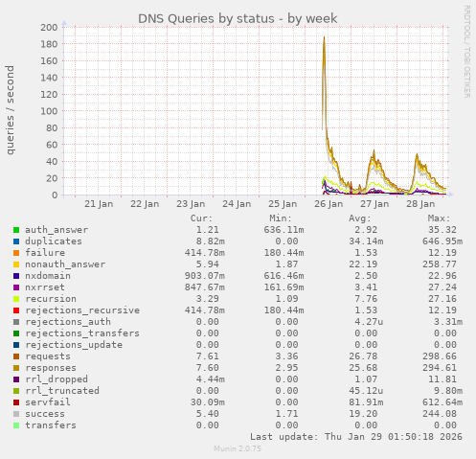Click the rrl_truncated legend swatch
Viewport: 476px width, 459px height.
pos(16,391)
